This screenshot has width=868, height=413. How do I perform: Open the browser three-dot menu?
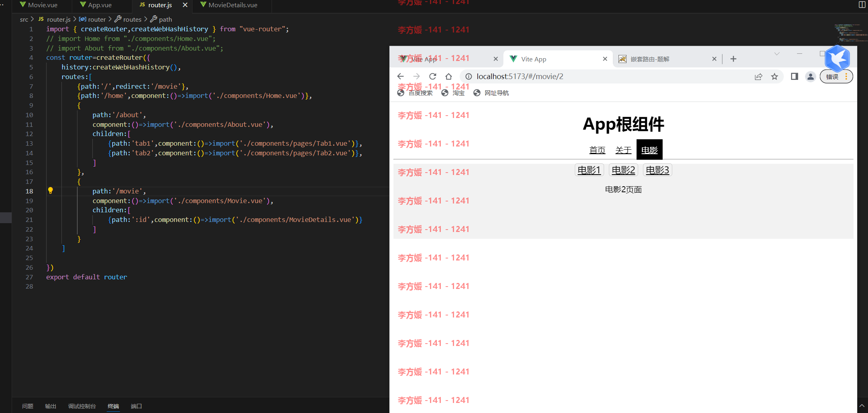pyautogui.click(x=846, y=76)
